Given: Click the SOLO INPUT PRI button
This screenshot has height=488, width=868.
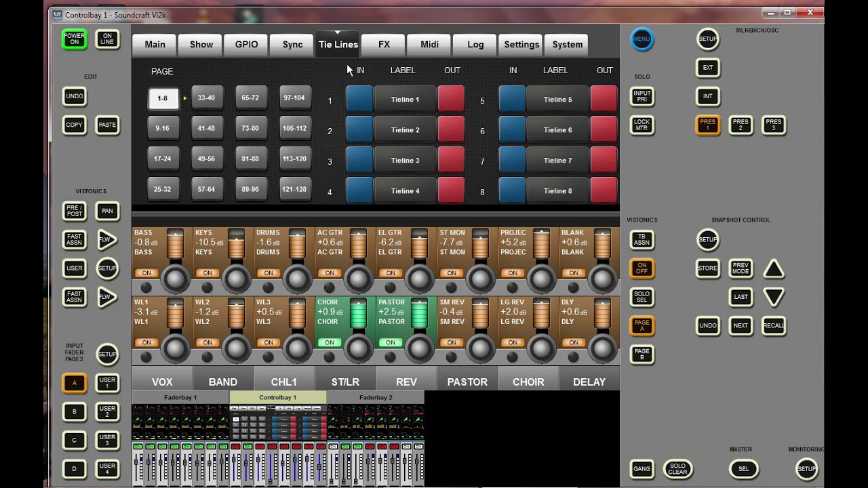Looking at the screenshot, I should pyautogui.click(x=642, y=97).
